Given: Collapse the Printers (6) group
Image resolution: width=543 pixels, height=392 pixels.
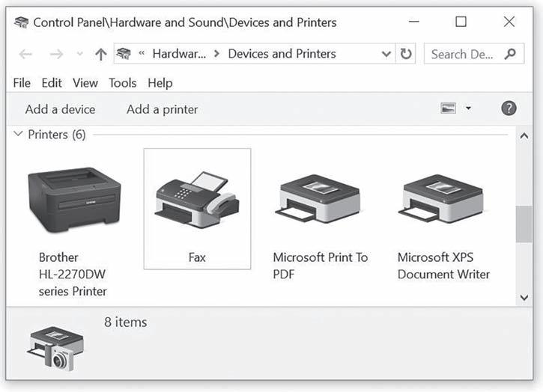Looking at the screenshot, I should pos(18,134).
